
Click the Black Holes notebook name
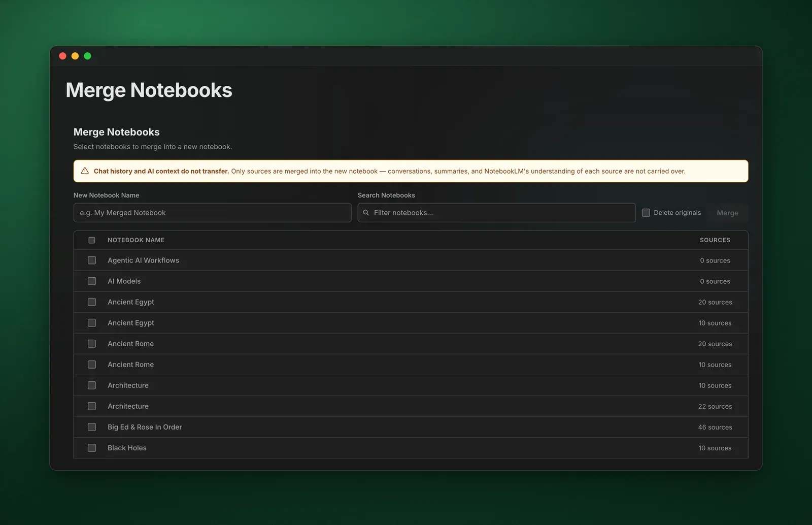pyautogui.click(x=127, y=448)
